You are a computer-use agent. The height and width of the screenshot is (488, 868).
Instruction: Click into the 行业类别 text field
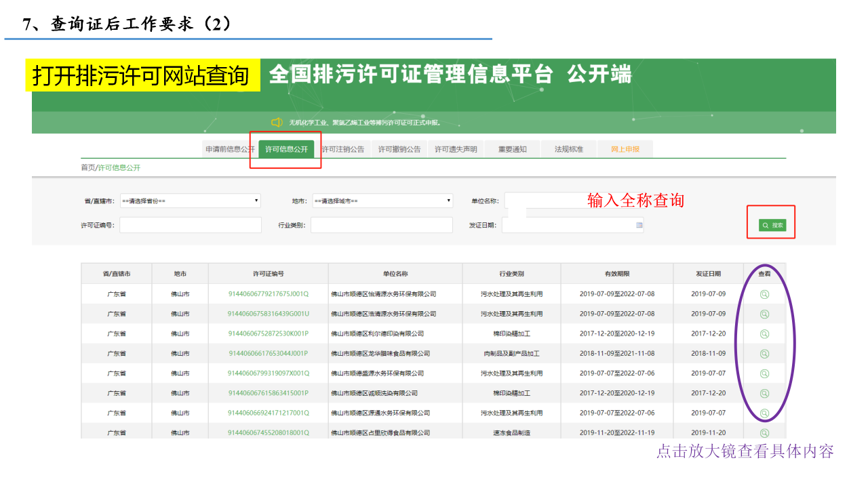(381, 225)
